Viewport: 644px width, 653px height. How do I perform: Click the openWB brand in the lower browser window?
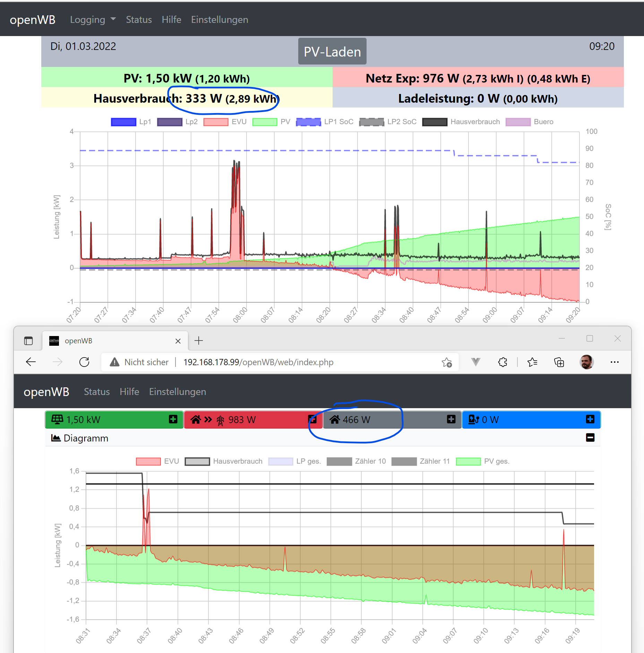46,392
